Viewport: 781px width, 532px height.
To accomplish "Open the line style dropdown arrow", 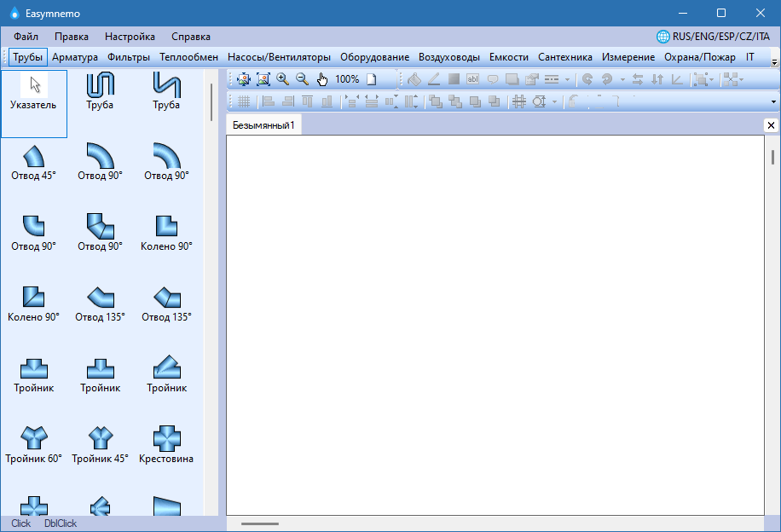I will coord(567,79).
